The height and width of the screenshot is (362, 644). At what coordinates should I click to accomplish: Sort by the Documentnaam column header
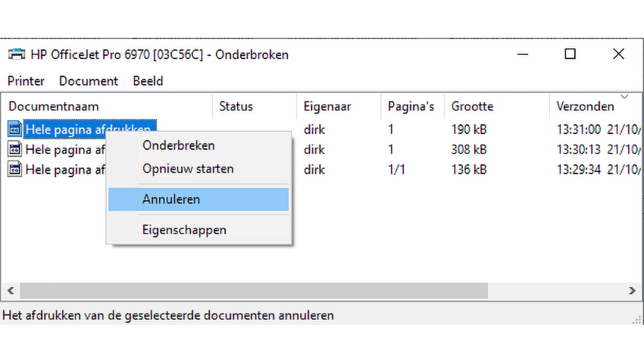point(53,107)
